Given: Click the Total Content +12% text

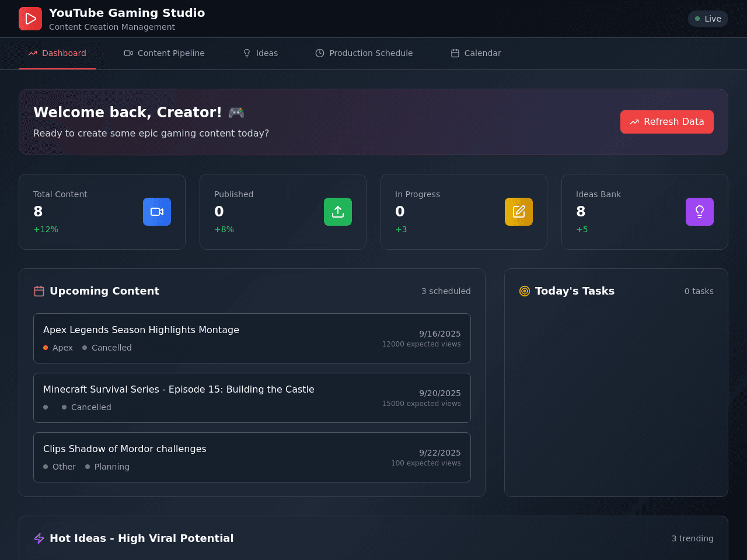Looking at the screenshot, I should pyautogui.click(x=46, y=229).
